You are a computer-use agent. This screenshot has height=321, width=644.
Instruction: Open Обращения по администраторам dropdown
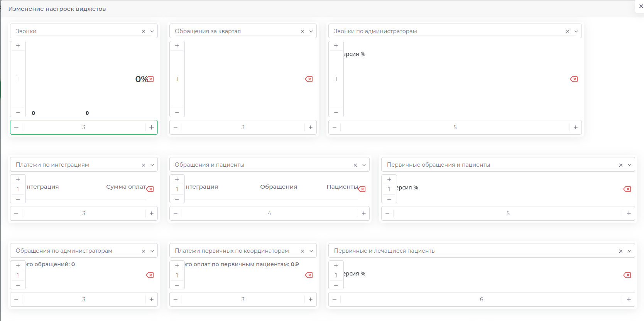coord(152,251)
